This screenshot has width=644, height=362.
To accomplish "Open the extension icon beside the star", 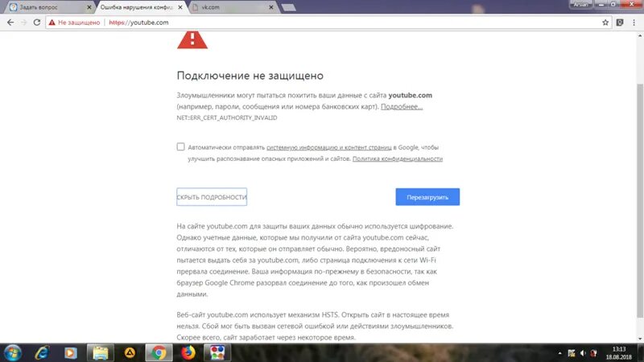I will pyautogui.click(x=620, y=23).
